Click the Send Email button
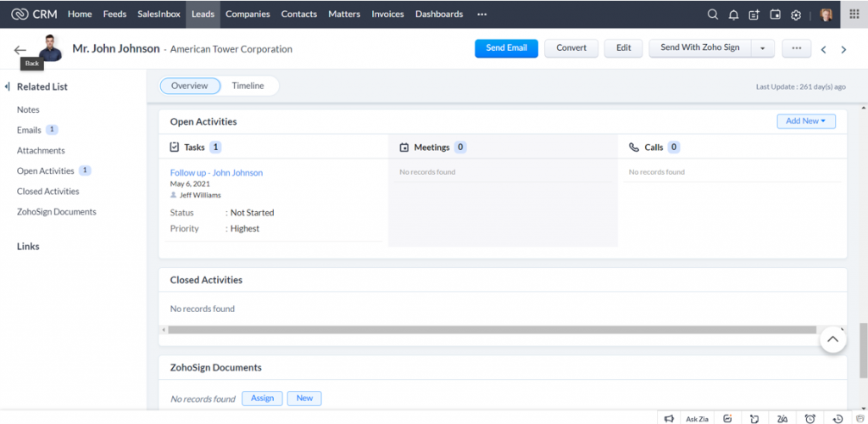 [x=507, y=48]
